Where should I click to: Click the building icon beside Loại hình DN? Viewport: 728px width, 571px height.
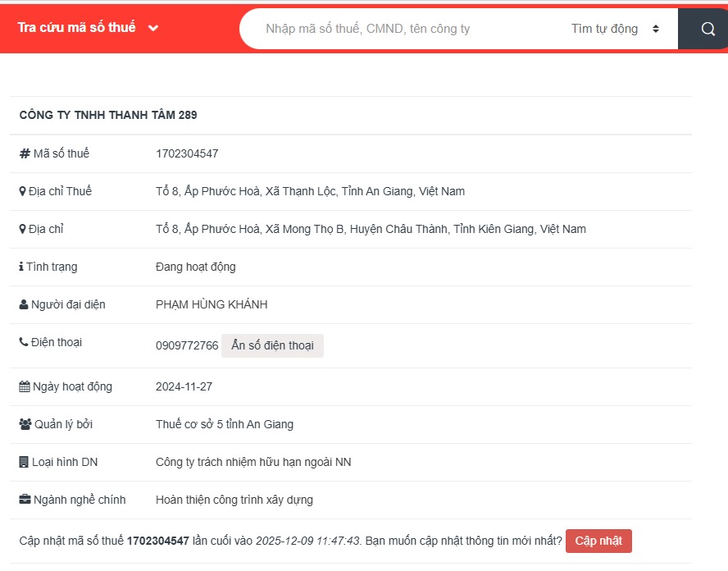tap(24, 462)
